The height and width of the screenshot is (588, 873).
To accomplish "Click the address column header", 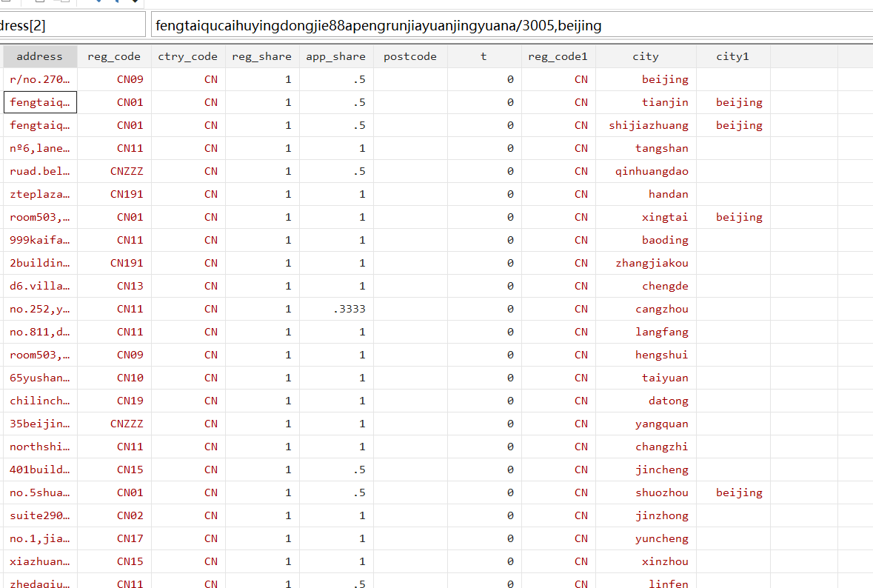I will 40,56.
